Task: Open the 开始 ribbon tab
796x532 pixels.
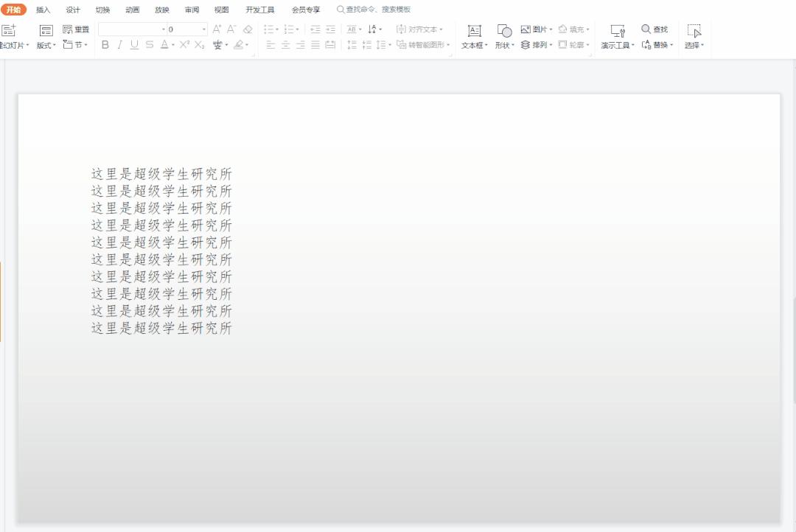Action: tap(13, 10)
